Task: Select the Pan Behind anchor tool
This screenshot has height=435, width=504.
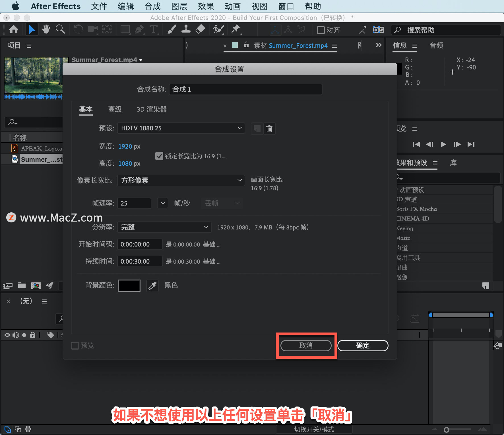Action: (107, 29)
